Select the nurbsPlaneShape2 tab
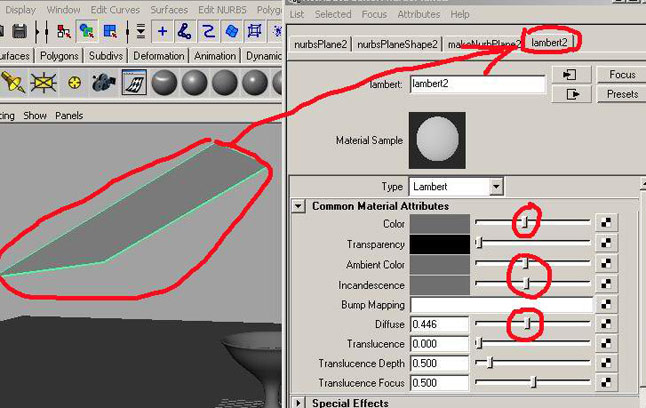 [x=397, y=44]
